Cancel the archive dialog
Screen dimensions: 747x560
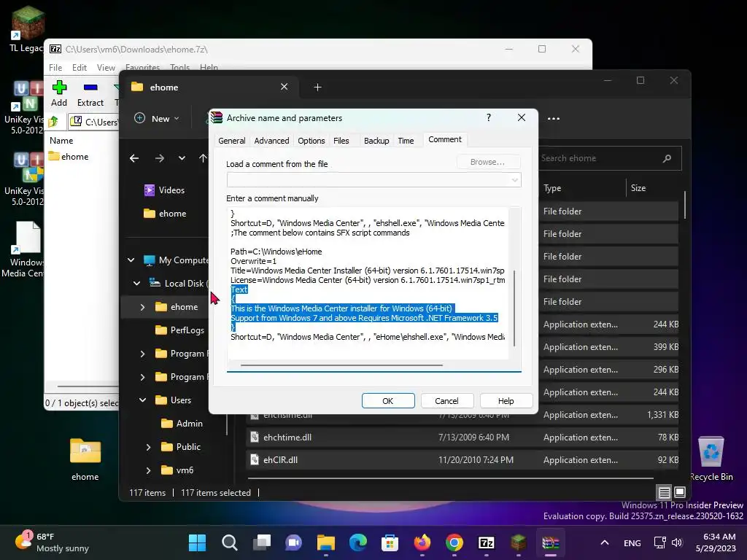pyautogui.click(x=446, y=401)
